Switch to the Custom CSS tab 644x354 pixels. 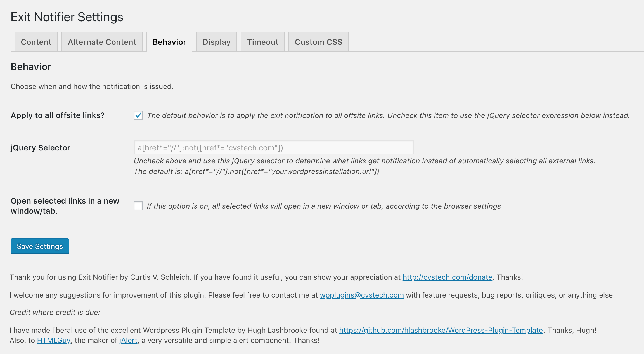[x=319, y=42]
